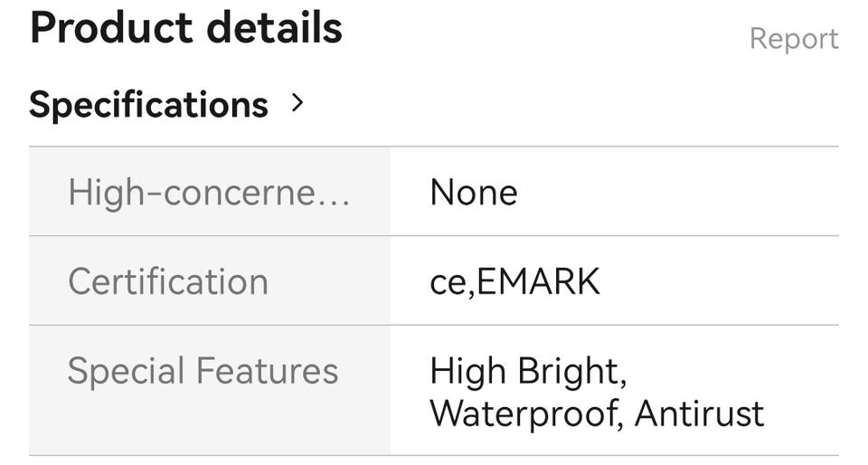
Task: Tap the word Special in the label
Action: tap(123, 372)
